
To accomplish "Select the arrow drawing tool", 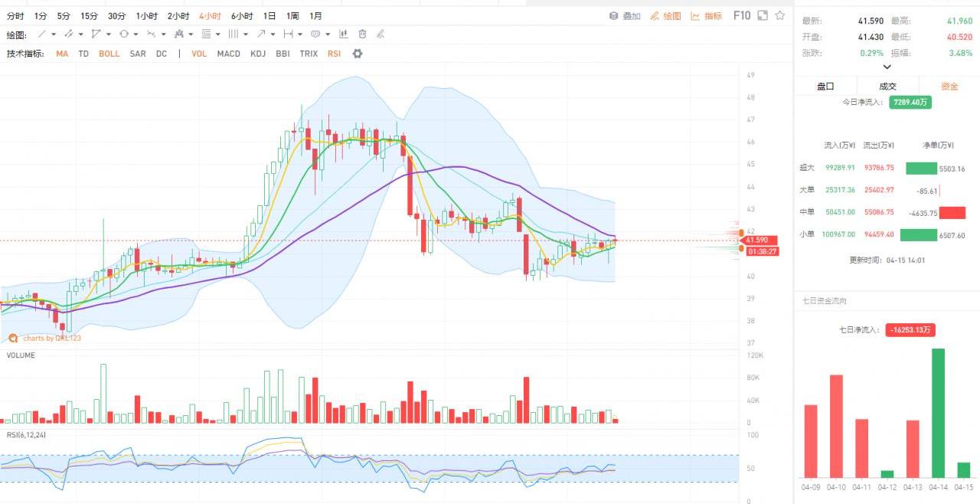I will pos(261,34).
